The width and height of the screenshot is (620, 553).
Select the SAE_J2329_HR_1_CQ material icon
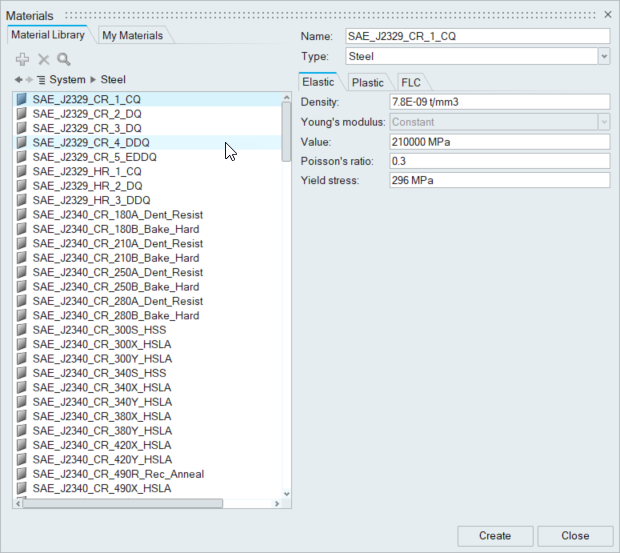point(22,171)
